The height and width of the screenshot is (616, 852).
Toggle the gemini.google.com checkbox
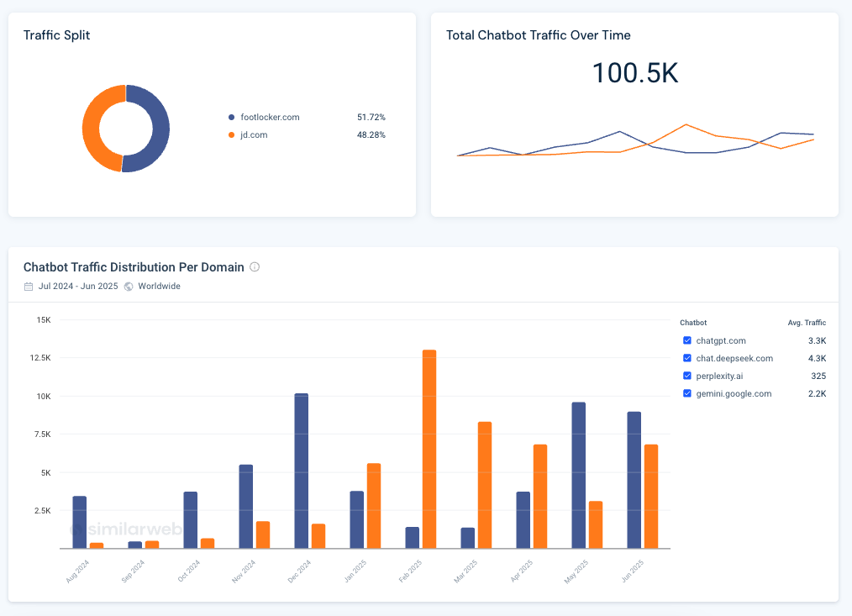pyautogui.click(x=687, y=393)
